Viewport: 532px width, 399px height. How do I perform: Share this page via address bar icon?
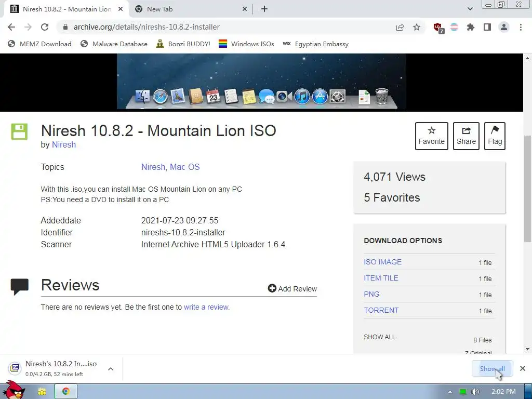click(400, 27)
